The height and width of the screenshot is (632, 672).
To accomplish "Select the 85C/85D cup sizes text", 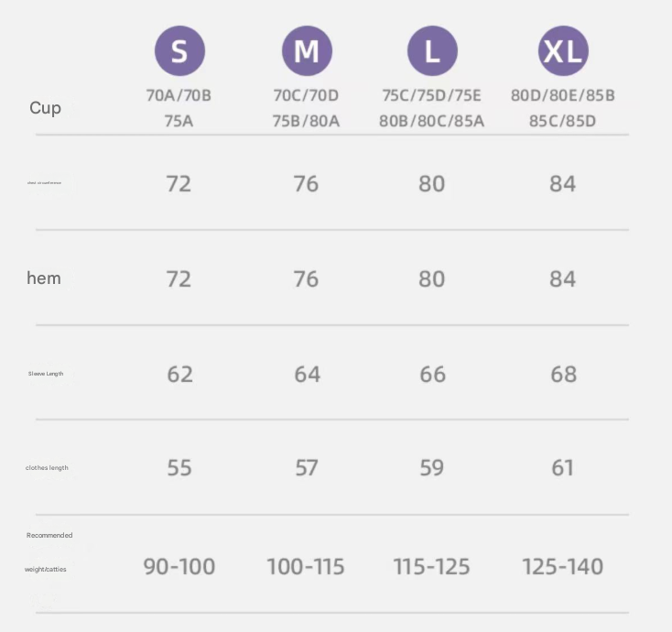I will tap(562, 120).
